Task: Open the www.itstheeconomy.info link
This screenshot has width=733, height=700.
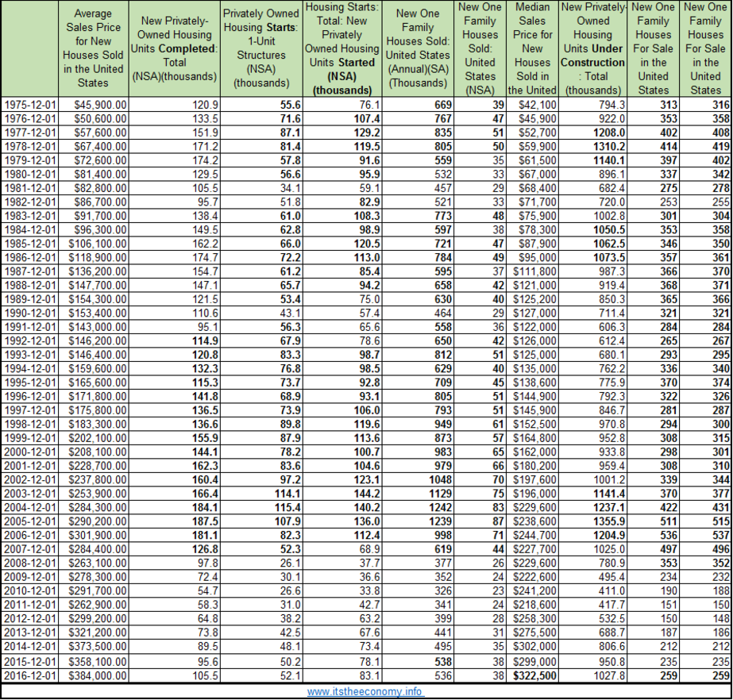Action: 365,691
